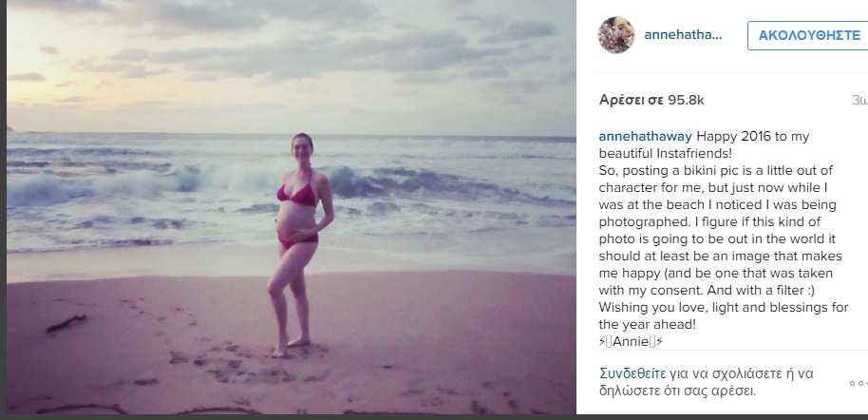Open truncated annehatha... username in header

click(x=683, y=35)
